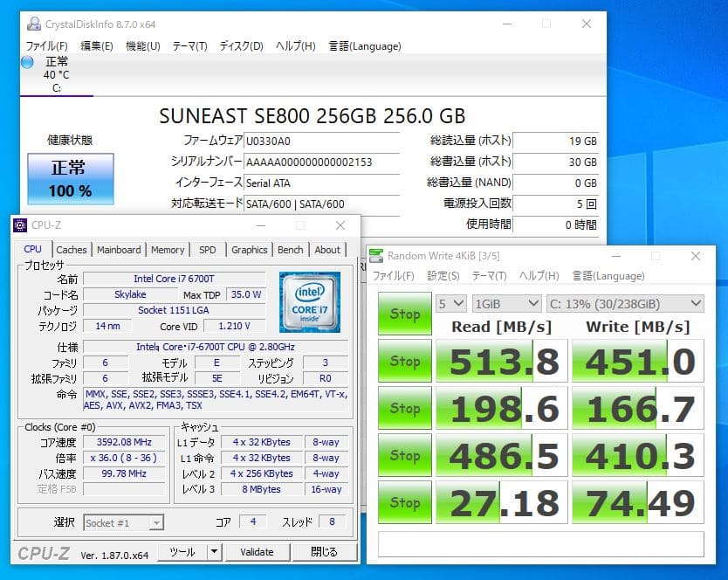Switch to the About tab in CPU-Z

coord(327,250)
